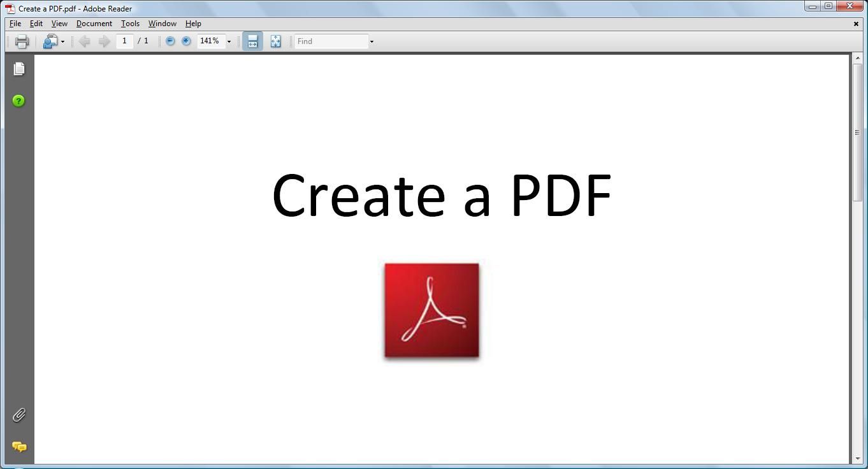This screenshot has height=469, width=868.
Task: Expand the Collaborate tool dropdown arrow
Action: (62, 41)
